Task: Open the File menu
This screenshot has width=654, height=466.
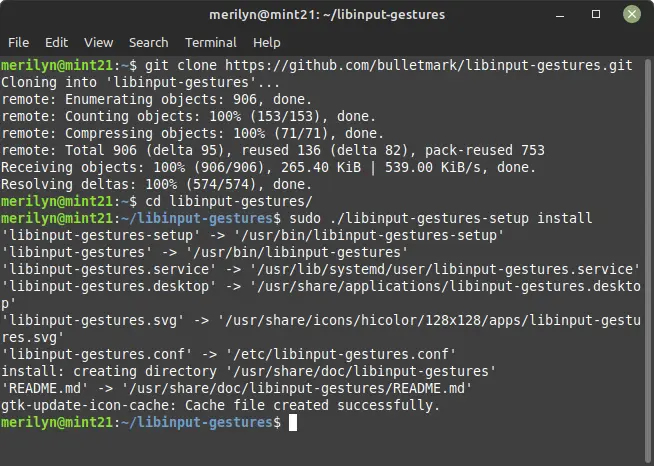Action: (18, 43)
